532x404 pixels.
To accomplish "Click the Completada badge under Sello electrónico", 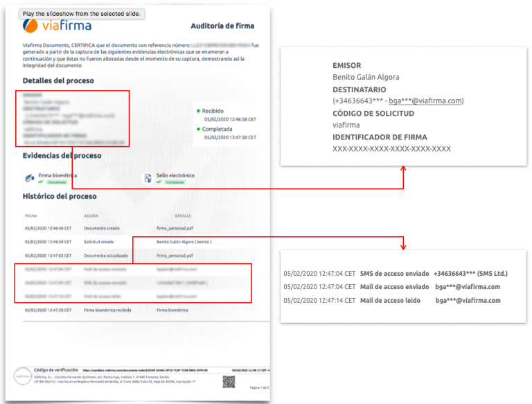I will tap(175, 182).
